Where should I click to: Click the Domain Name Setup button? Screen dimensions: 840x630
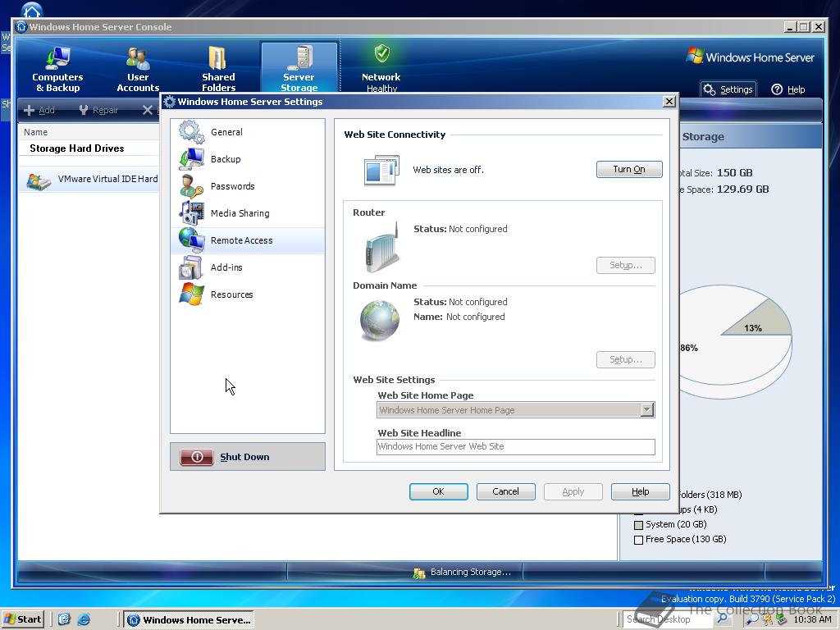coord(626,359)
